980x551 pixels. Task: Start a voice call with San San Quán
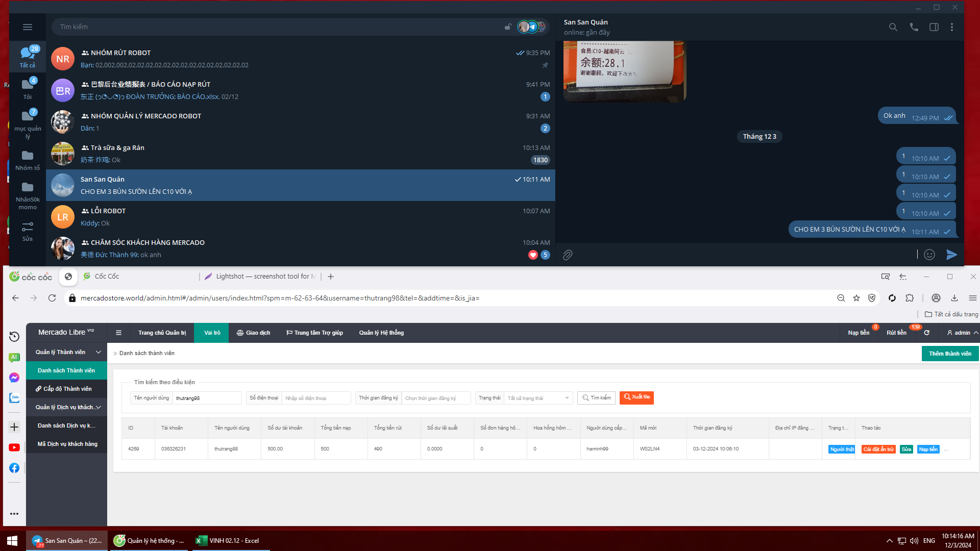[914, 27]
